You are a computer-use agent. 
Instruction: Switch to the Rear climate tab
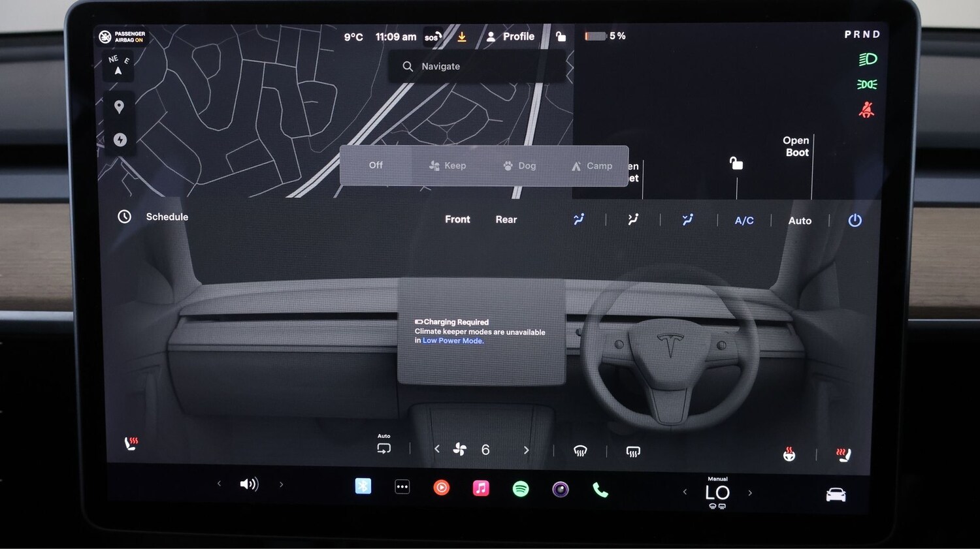pyautogui.click(x=506, y=219)
